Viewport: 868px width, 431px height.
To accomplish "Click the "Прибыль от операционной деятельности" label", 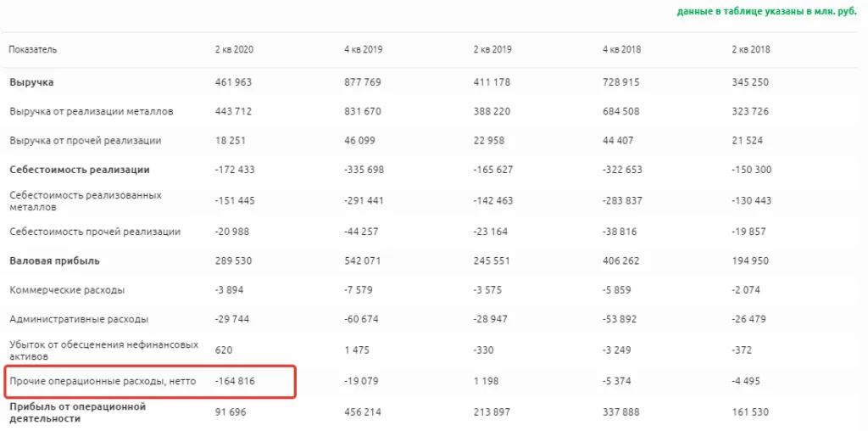I will tap(77, 412).
